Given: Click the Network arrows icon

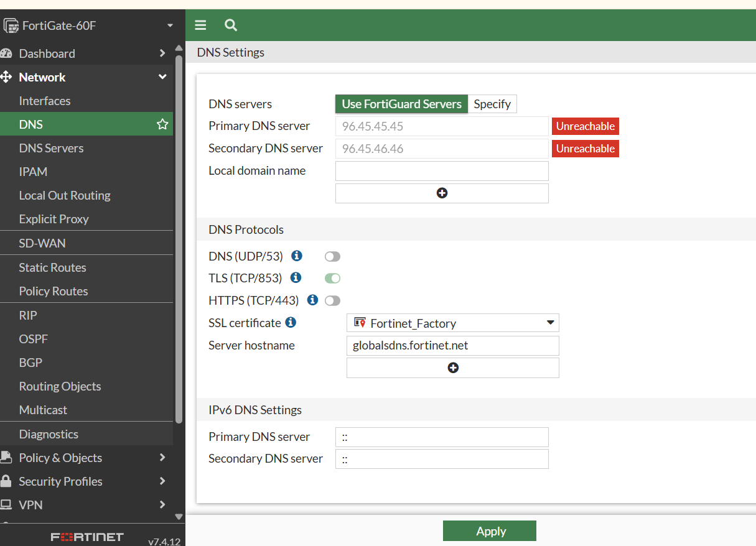Looking at the screenshot, I should (x=6, y=77).
